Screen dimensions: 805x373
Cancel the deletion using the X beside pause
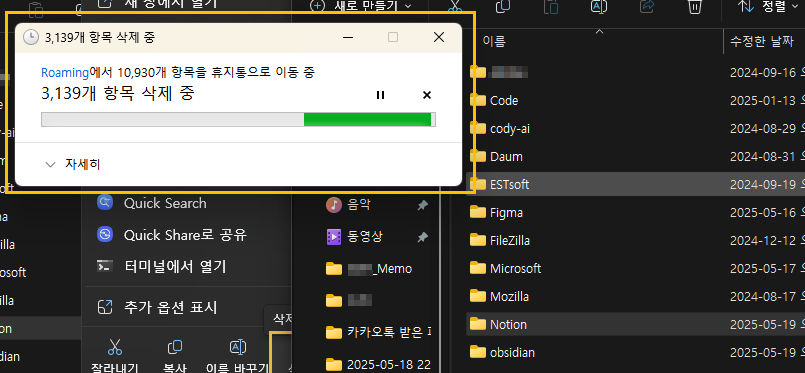click(427, 95)
